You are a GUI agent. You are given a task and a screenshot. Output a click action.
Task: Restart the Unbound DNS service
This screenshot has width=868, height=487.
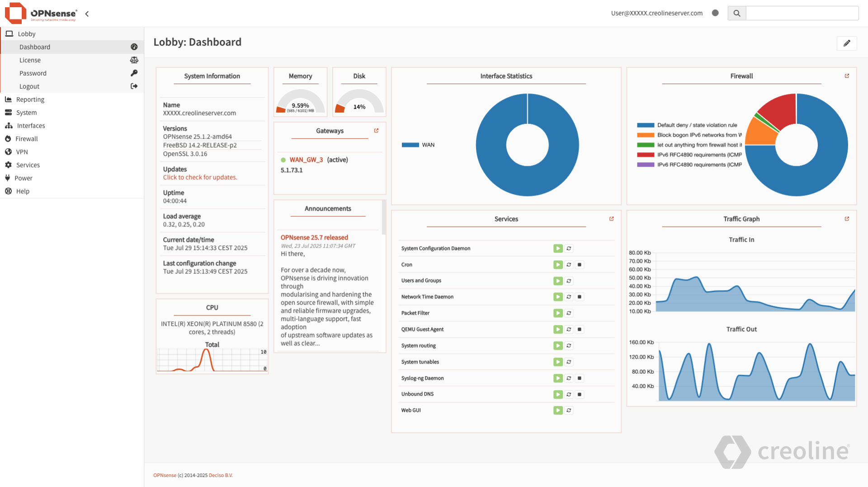tap(569, 394)
